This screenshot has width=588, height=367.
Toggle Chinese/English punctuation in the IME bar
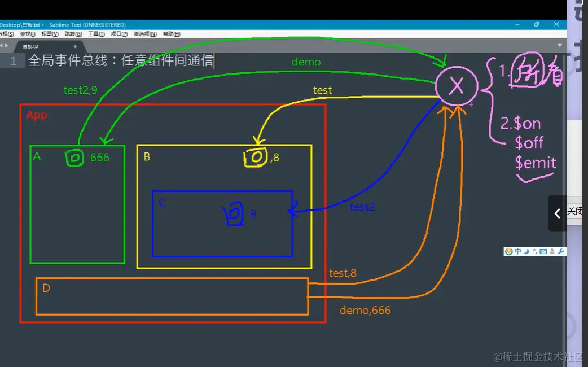coord(536,251)
